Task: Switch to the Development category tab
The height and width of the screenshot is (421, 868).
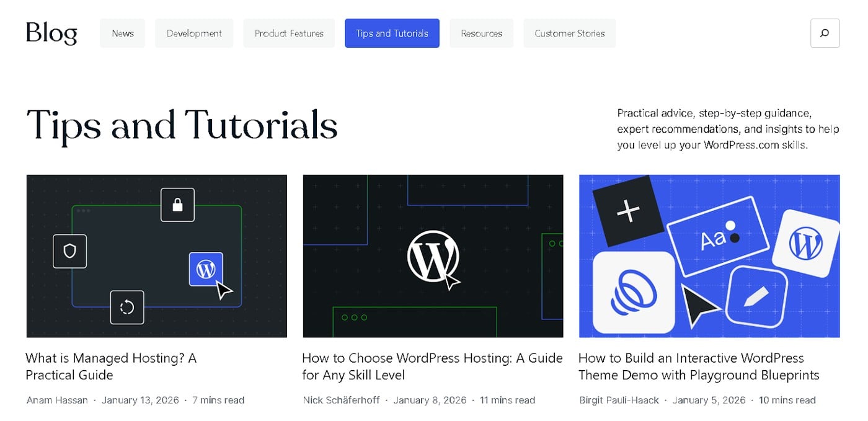Action: 193,33
